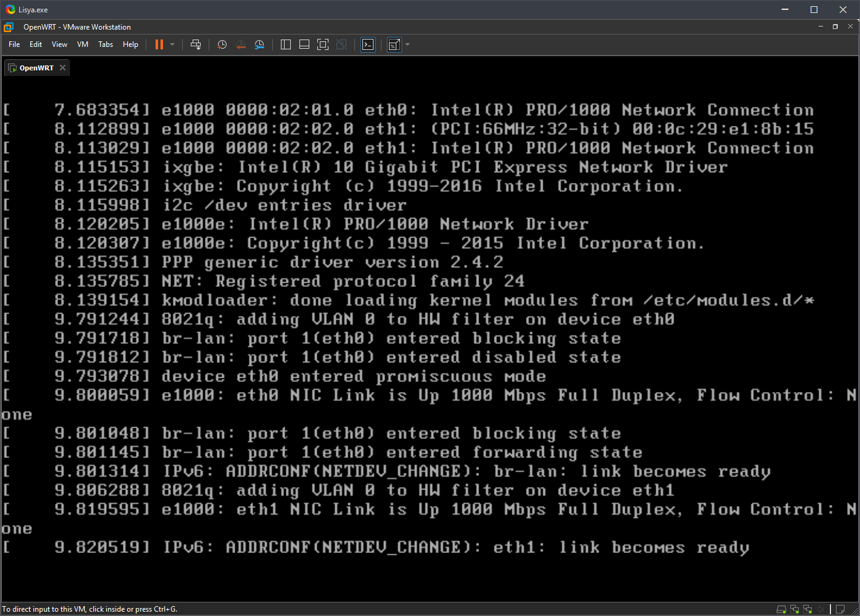This screenshot has width=860, height=616.
Task: Open the power options dropdown next to pause
Action: pyautogui.click(x=172, y=44)
